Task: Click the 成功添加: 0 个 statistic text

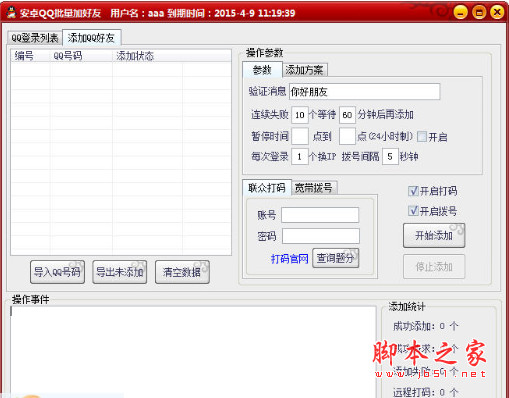Action: 426,326
